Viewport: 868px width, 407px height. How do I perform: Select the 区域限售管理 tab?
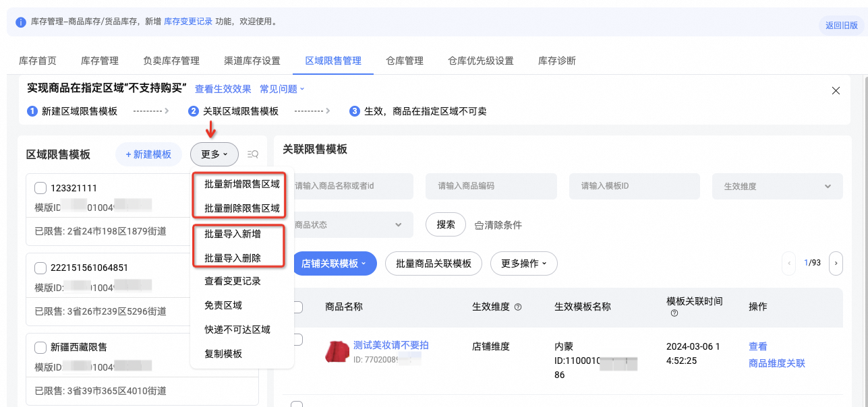tap(333, 61)
